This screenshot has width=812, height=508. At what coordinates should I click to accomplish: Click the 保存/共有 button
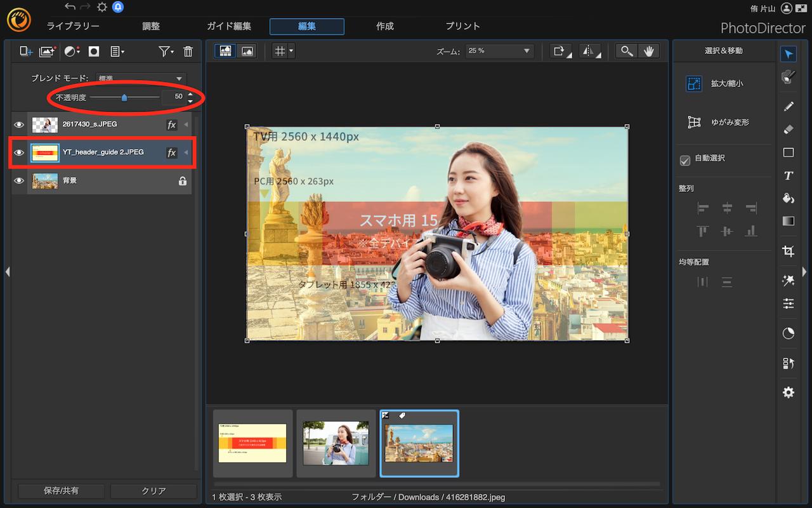pos(62,491)
